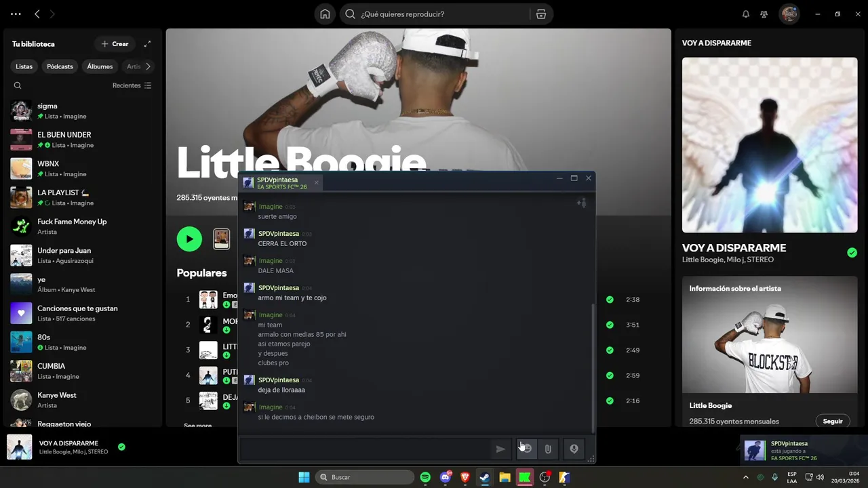Image resolution: width=868 pixels, height=488 pixels.
Task: Open Brave browser from the taskbar
Action: [x=465, y=477]
